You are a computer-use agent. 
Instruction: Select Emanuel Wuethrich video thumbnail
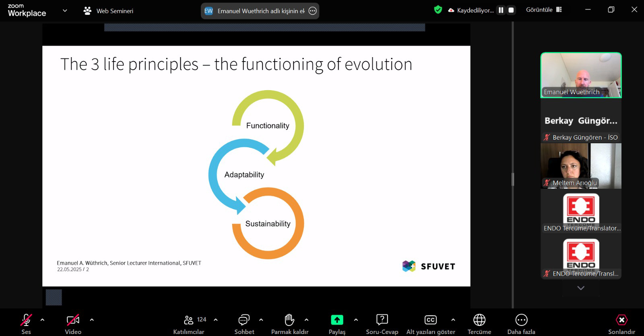pos(581,75)
